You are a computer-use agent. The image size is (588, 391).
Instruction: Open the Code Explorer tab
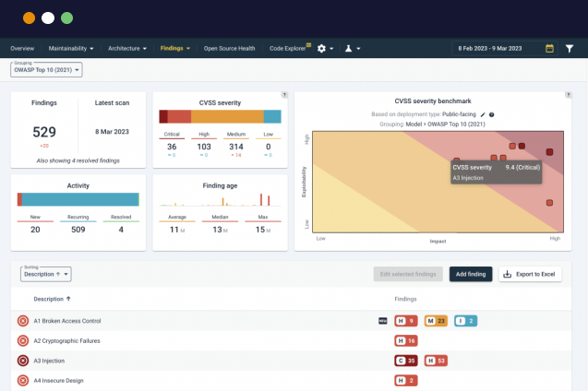tap(288, 48)
